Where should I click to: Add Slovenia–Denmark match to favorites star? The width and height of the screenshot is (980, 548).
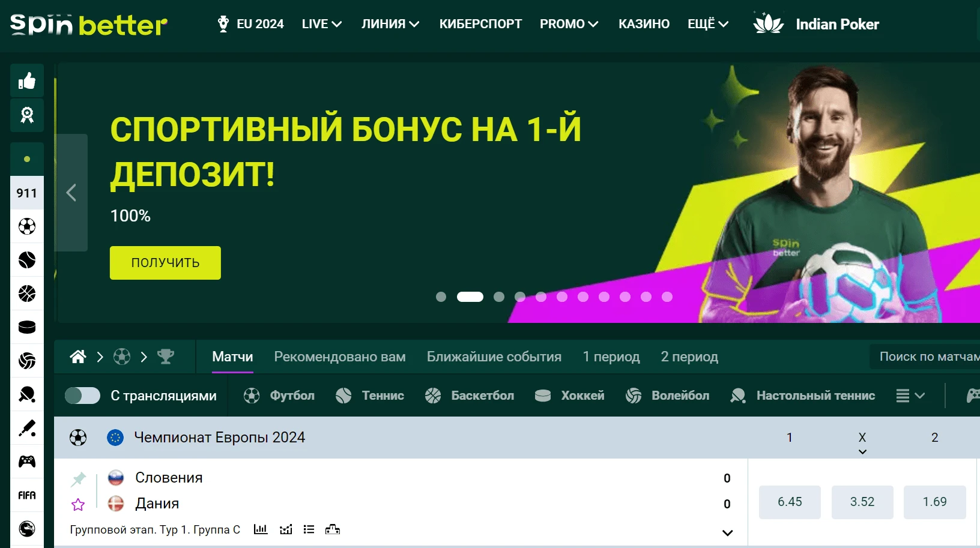(78, 505)
